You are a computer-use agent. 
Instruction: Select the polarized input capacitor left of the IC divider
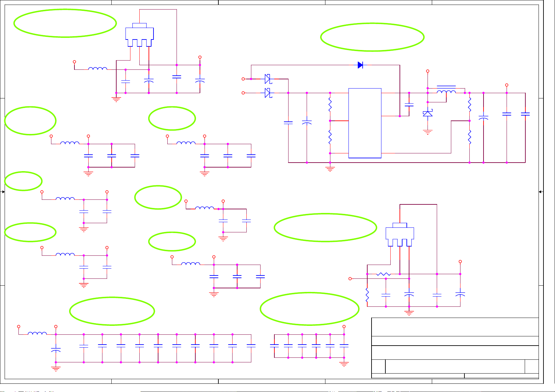307,122
